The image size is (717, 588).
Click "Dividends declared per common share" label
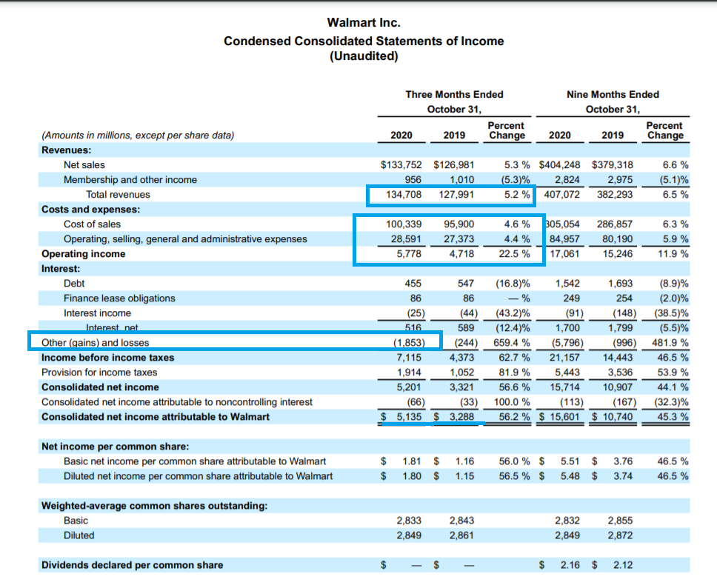pyautogui.click(x=132, y=565)
